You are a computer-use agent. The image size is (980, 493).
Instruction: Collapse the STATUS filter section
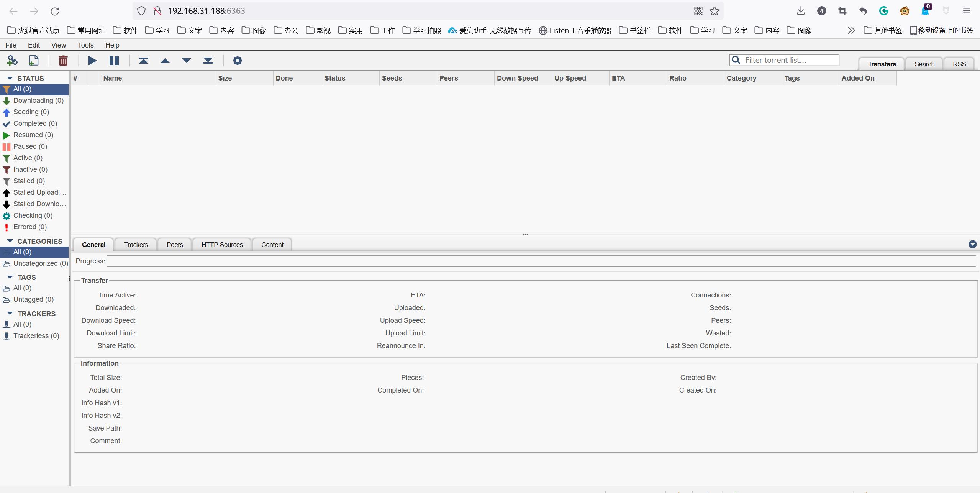coord(10,78)
